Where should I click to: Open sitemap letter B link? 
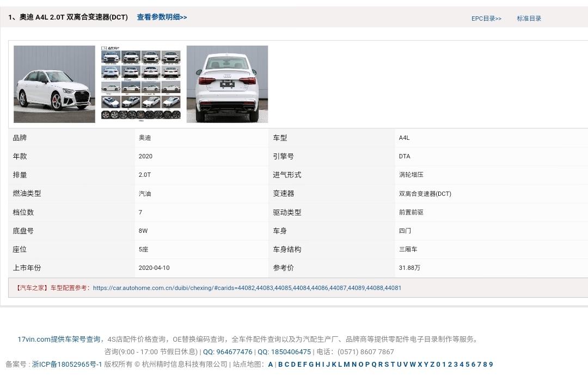pos(280,364)
